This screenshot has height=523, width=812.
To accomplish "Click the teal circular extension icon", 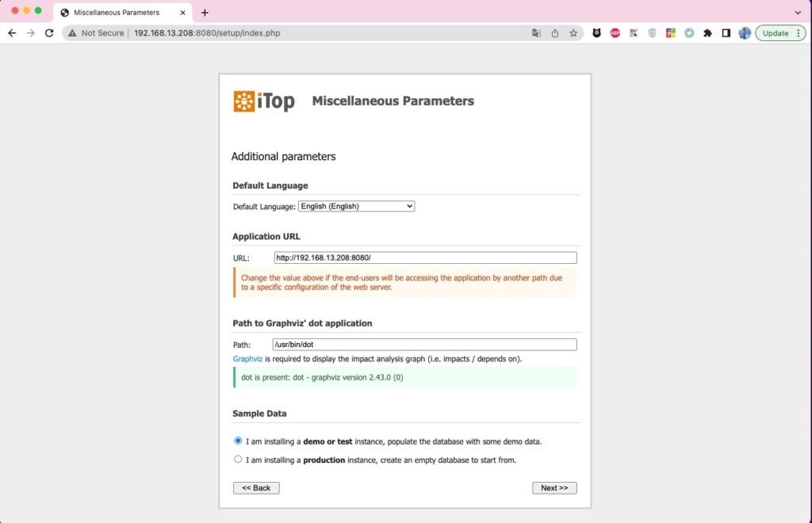I will (x=689, y=33).
